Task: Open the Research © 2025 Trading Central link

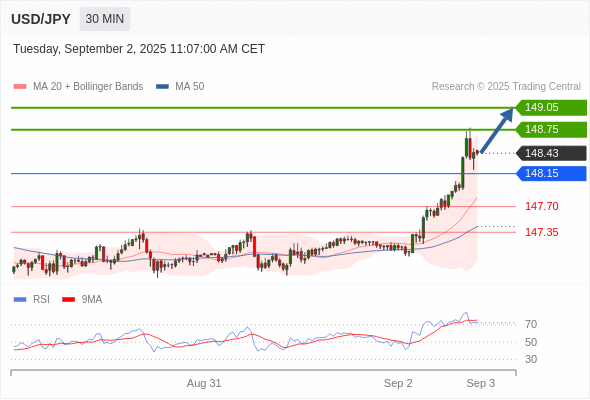Action: tap(506, 87)
